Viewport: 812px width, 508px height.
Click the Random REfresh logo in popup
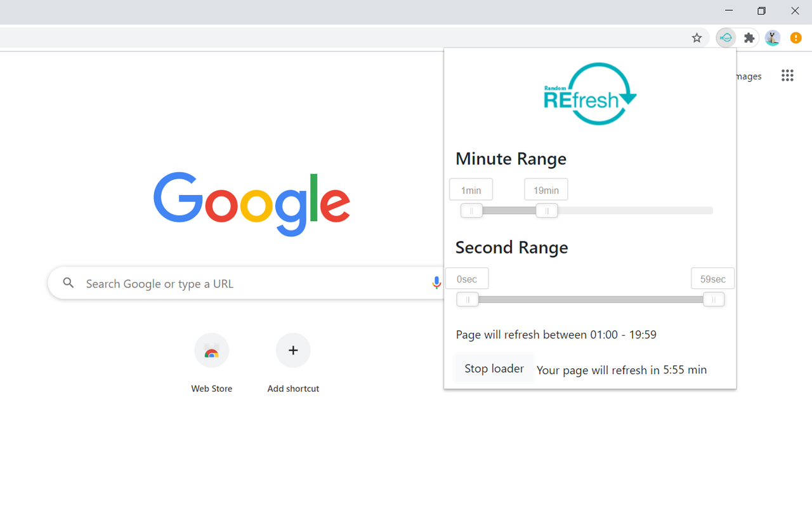pyautogui.click(x=589, y=93)
